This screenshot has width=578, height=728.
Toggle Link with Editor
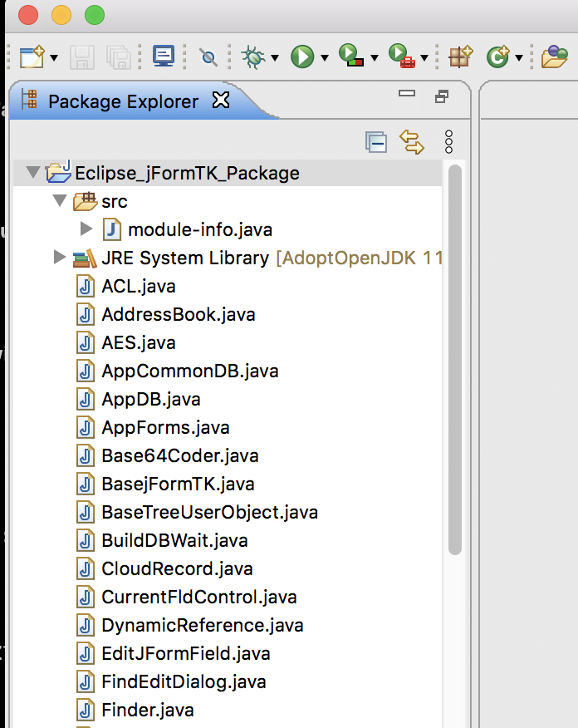click(412, 142)
